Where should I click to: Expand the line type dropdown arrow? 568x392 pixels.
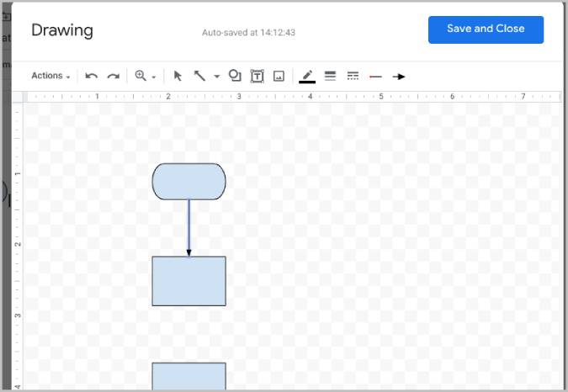tap(216, 76)
